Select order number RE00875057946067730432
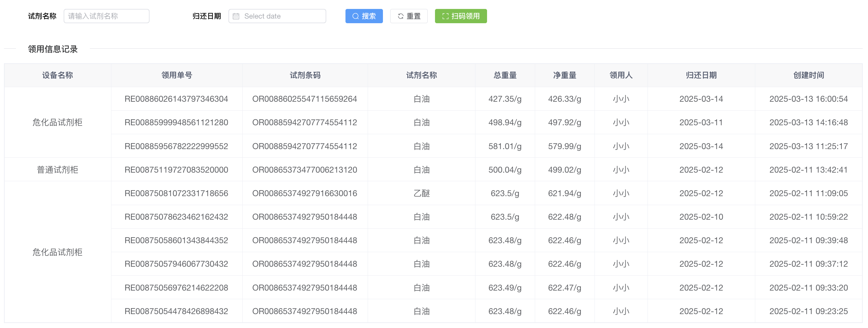The width and height of the screenshot is (868, 328). (x=176, y=264)
